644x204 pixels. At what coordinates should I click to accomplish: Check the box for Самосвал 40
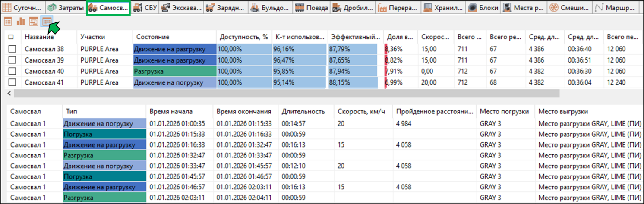click(12, 71)
